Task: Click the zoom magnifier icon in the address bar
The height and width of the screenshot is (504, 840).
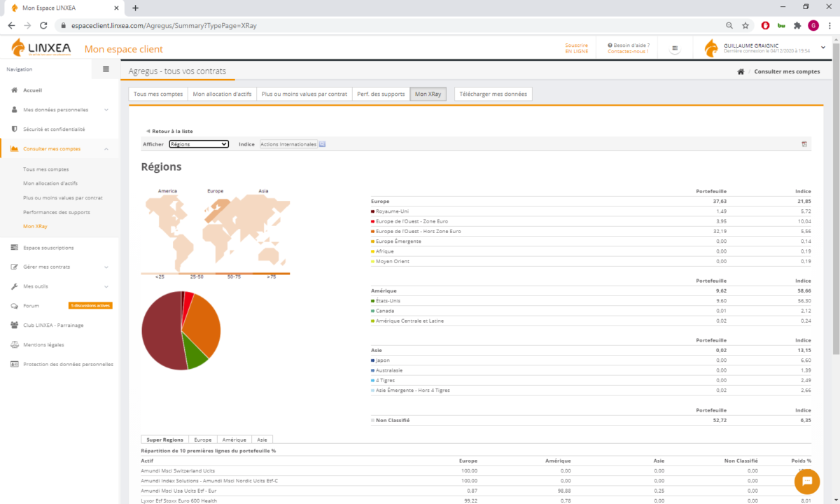Action: pos(729,25)
